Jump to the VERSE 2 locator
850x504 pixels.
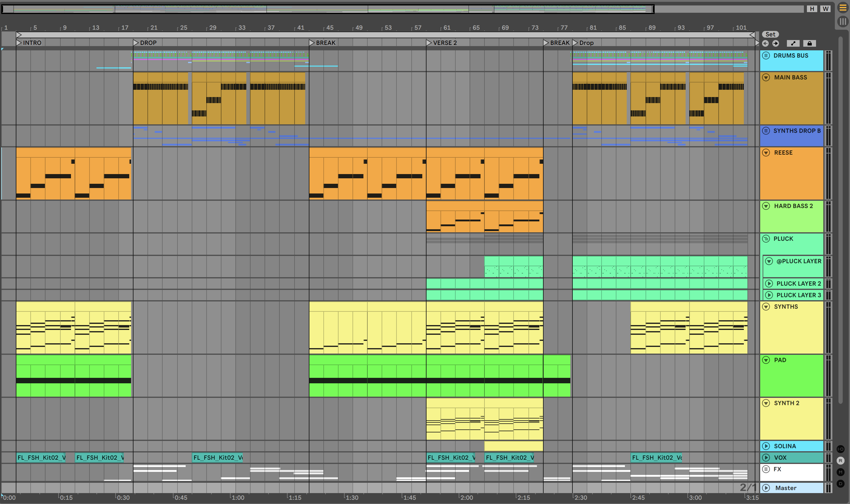(x=429, y=43)
